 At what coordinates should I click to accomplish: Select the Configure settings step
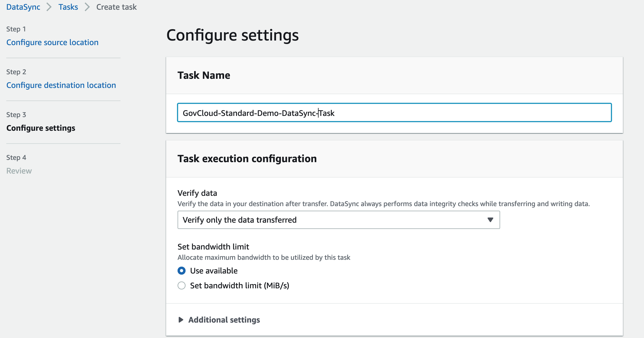click(41, 128)
